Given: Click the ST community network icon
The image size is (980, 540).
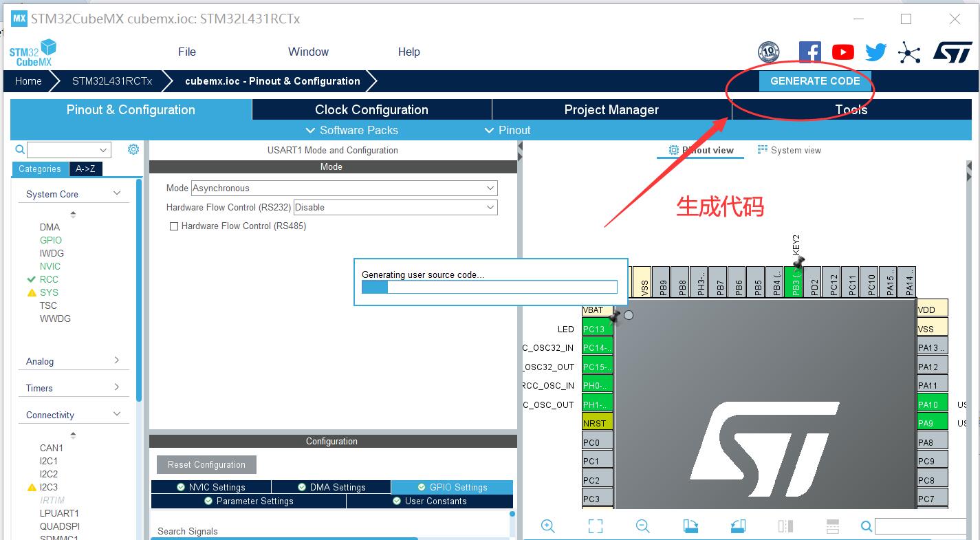Looking at the screenshot, I should (909, 52).
